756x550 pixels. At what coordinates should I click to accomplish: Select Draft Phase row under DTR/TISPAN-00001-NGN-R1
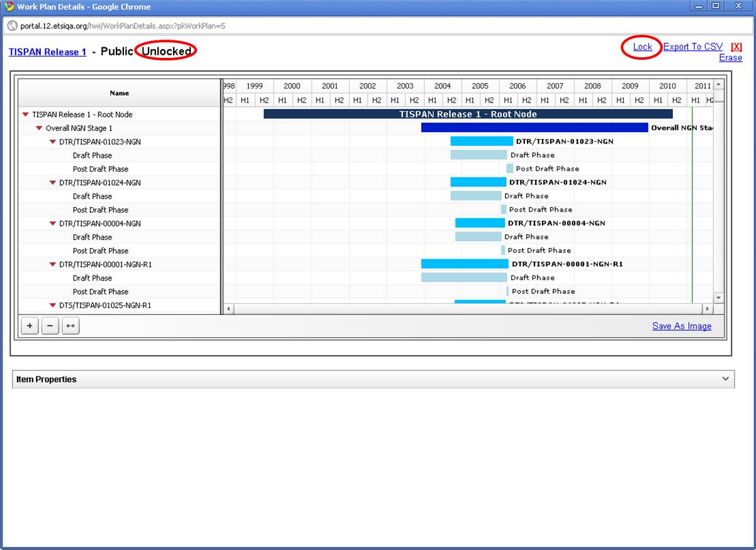[x=120, y=278]
